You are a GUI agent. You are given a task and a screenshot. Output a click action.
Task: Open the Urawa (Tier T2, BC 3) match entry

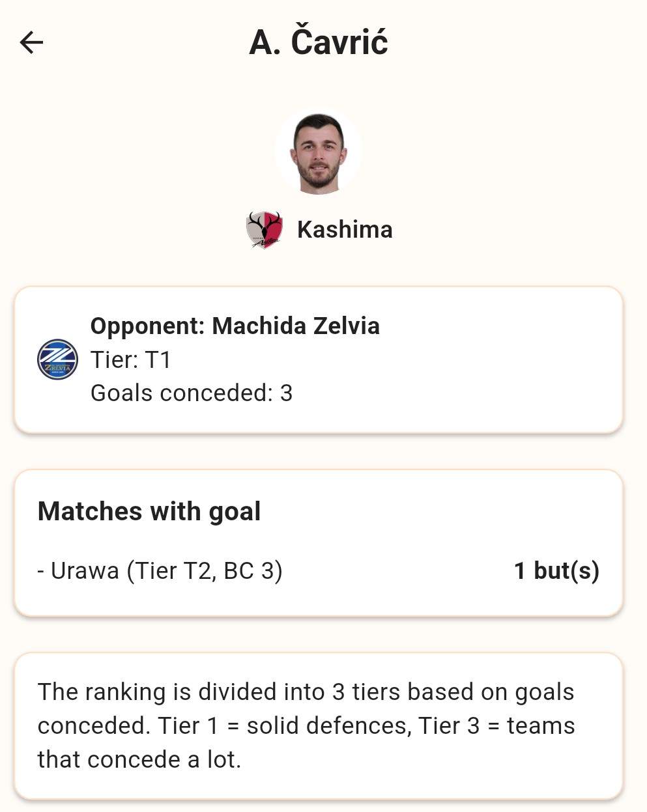162,570
